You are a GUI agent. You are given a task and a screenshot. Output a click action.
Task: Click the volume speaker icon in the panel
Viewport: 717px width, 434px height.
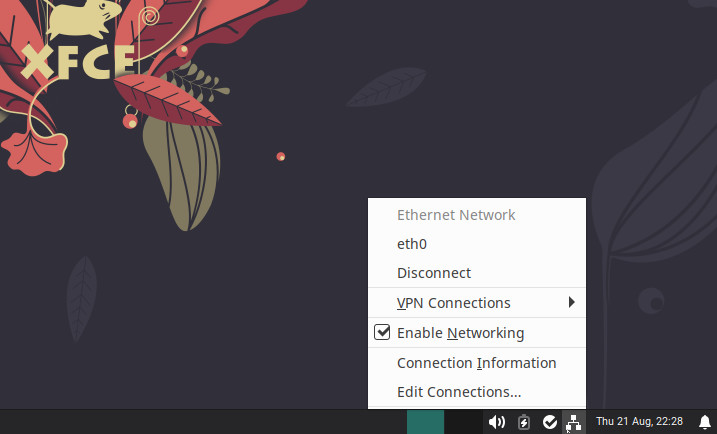[497, 422]
